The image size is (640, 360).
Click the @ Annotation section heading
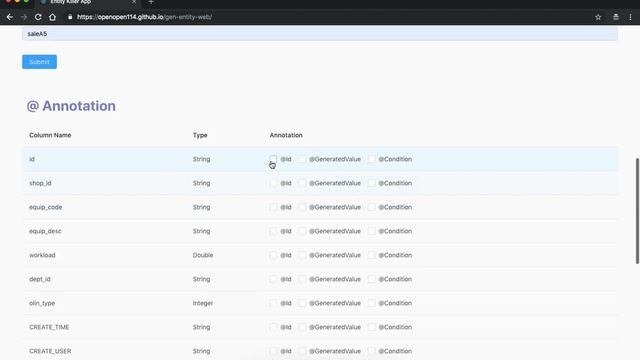pos(71,106)
